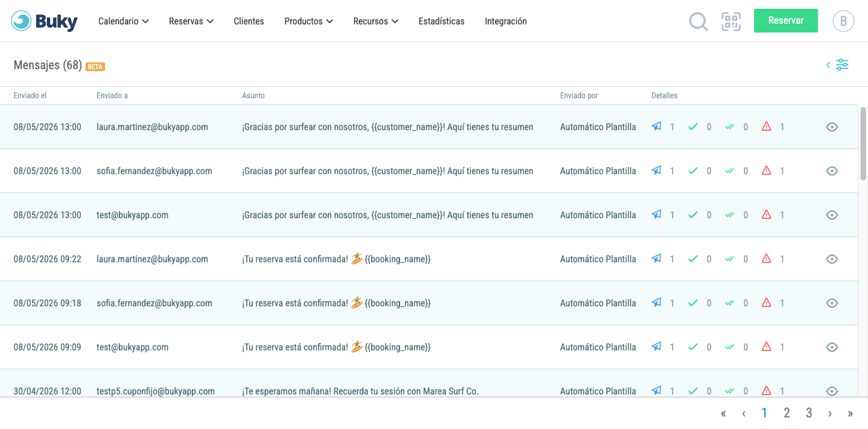Viewport: 868px width, 429px height.
Task: View message sent 09:22 to laura.martinez via eye icon
Action: pos(832,259)
